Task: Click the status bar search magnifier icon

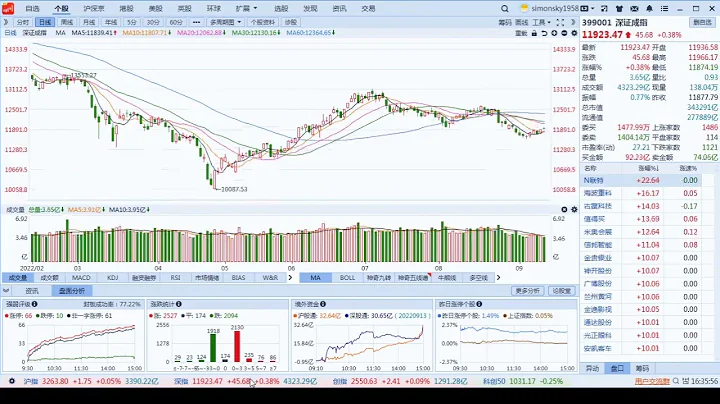Action: tap(676, 381)
